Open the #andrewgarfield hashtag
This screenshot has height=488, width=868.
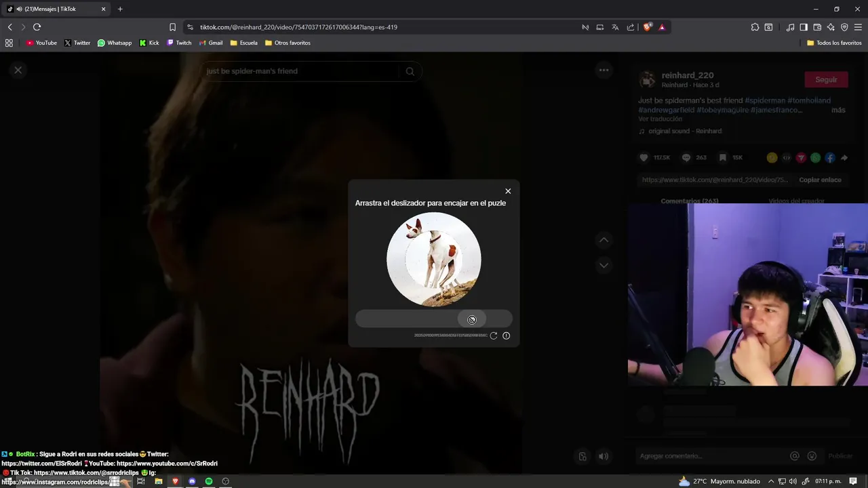pos(665,110)
